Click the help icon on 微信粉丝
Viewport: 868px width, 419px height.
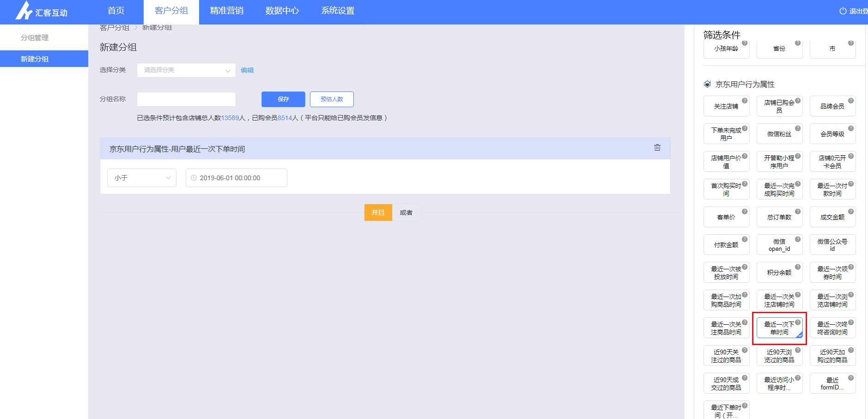click(x=798, y=128)
